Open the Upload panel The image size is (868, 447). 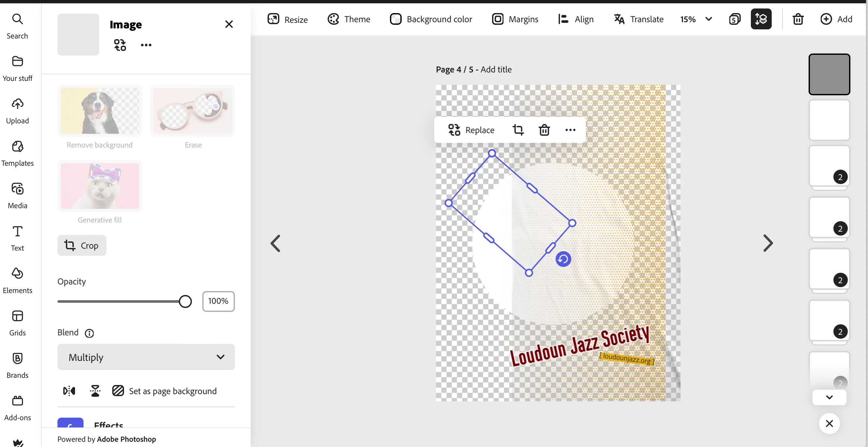18,111
